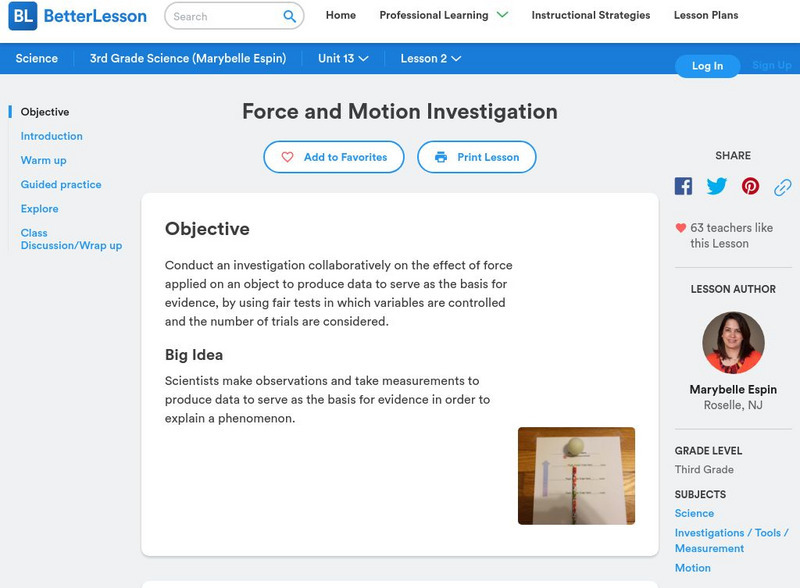This screenshot has height=588, width=800.
Task: Go to the Home menu item
Action: coord(341,15)
